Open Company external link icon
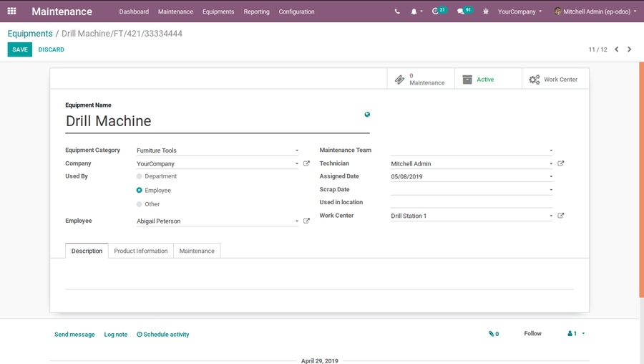This screenshot has height=364, width=644. 306,163
